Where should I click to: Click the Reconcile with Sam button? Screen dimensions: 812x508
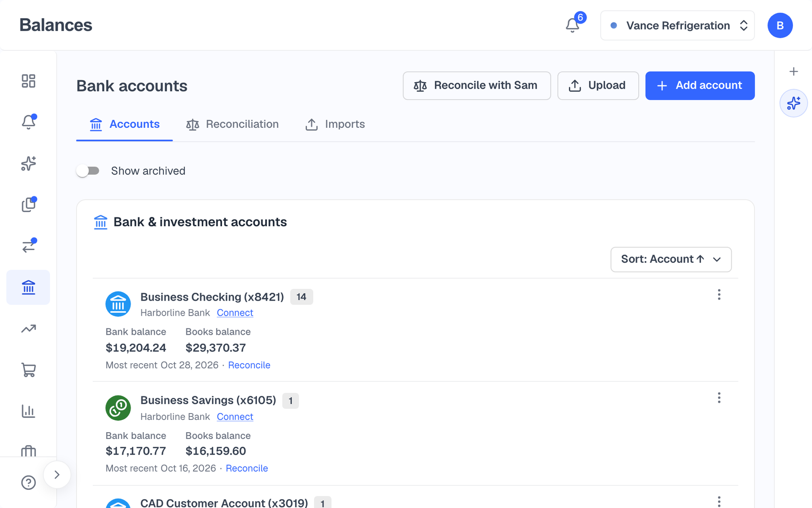point(476,86)
